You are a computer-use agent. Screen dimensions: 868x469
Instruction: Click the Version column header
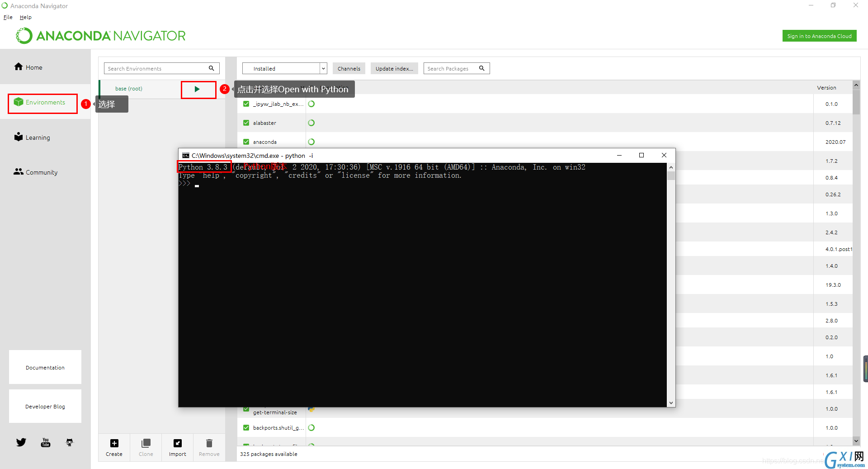826,88
